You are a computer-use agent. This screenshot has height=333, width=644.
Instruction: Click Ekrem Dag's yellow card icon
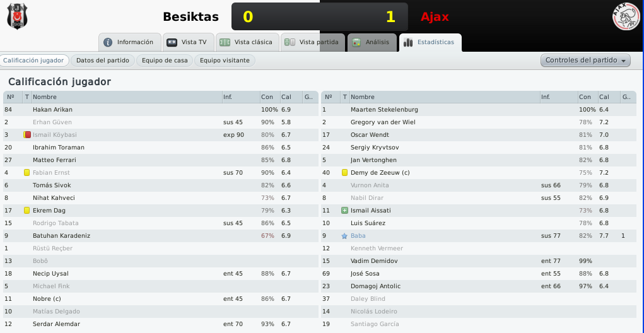pyautogui.click(x=26, y=210)
